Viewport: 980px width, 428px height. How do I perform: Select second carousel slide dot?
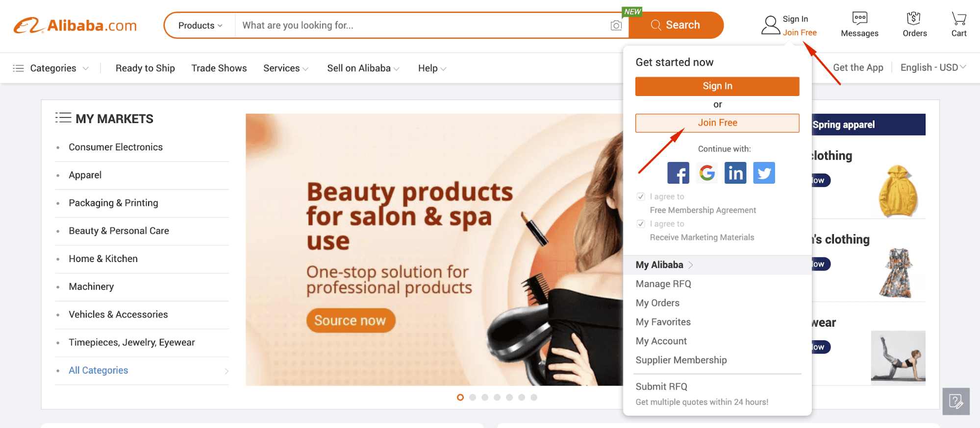(x=473, y=397)
